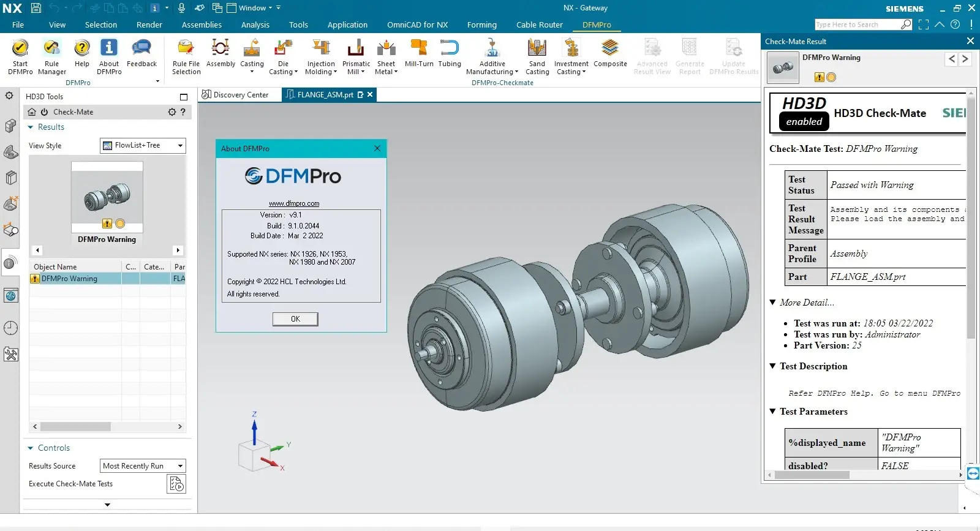Open the OmniCAD for NX tab
The image size is (980, 531).
click(418, 25)
